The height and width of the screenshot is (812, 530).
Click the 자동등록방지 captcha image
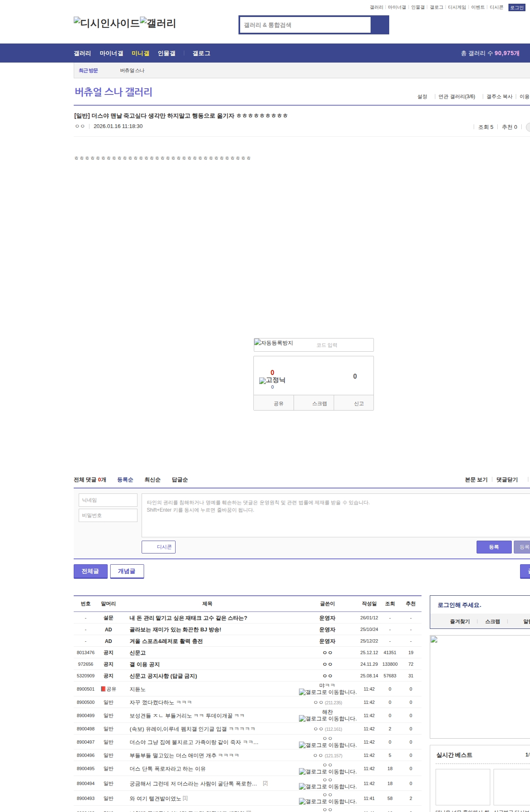(x=274, y=343)
